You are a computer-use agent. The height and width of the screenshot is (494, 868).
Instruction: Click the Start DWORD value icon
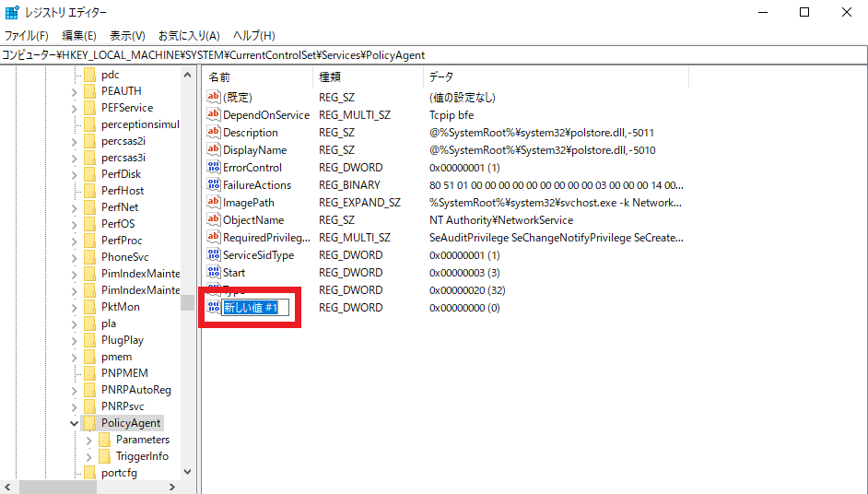(x=214, y=273)
